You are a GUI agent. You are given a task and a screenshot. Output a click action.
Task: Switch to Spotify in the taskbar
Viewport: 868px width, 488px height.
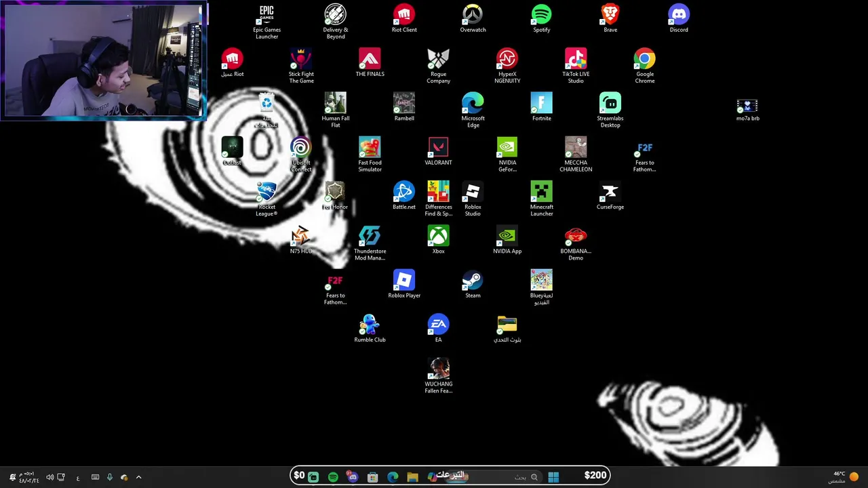[x=333, y=477]
